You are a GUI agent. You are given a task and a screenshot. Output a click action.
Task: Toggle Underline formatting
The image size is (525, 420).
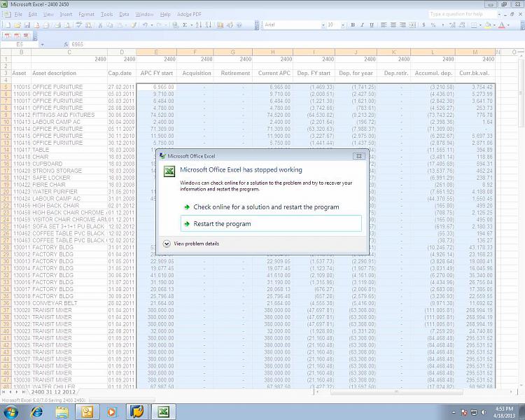[372, 25]
